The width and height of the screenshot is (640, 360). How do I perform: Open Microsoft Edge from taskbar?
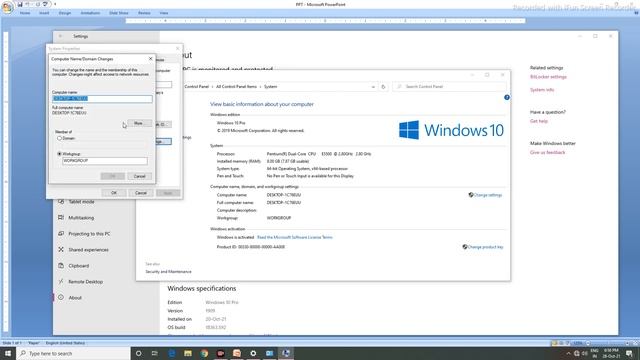click(171, 353)
